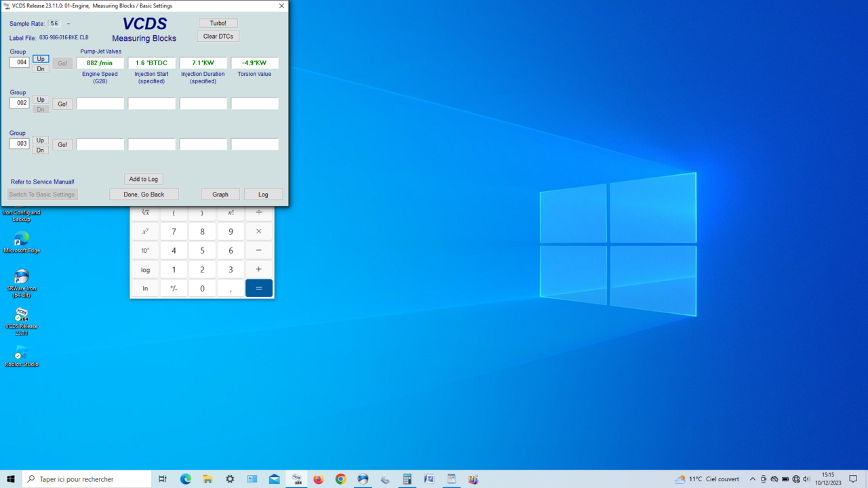Switch to Calculator in the taskbar
Screen dimensions: 868x488
[x=407, y=479]
